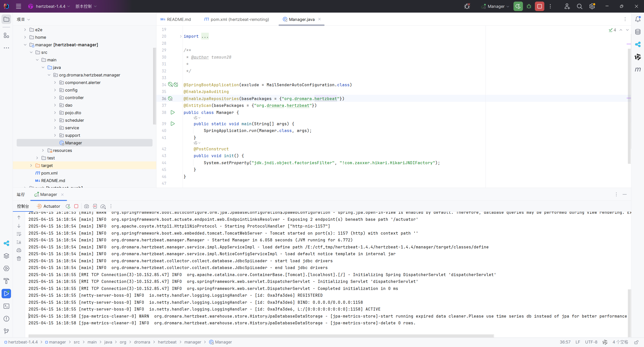Close the Manager run tab
The width and height of the screenshot is (644, 347).
click(62, 194)
